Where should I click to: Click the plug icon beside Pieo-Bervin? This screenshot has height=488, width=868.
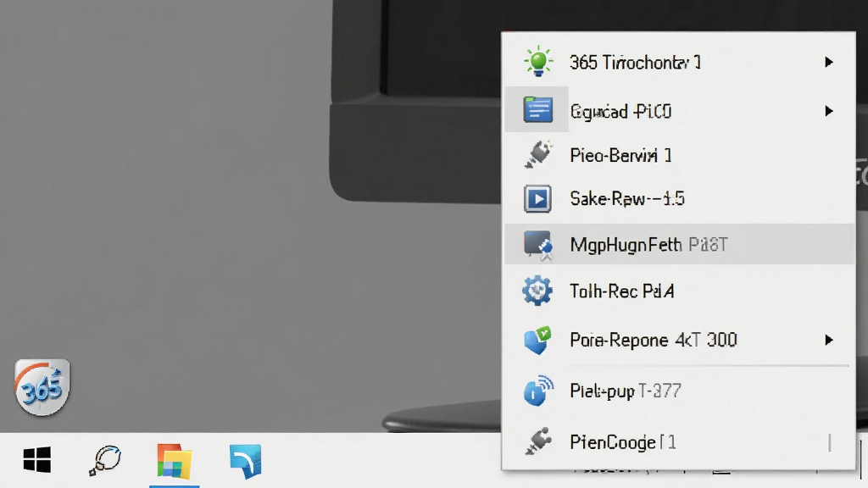[537, 155]
